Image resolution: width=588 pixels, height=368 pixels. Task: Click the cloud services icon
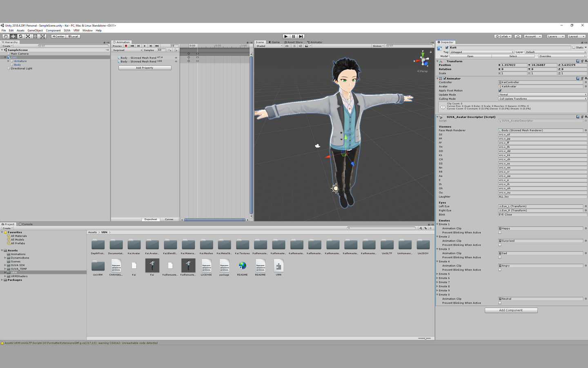(518, 36)
